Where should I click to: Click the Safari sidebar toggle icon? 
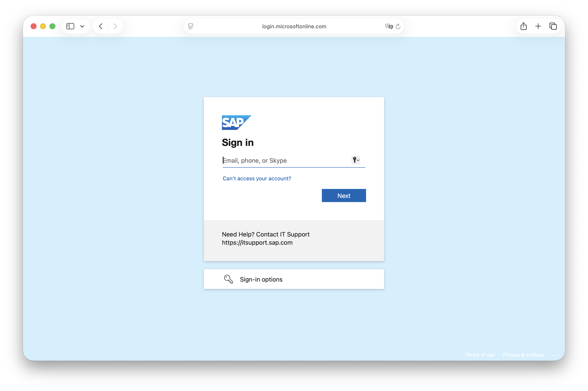pyautogui.click(x=70, y=26)
